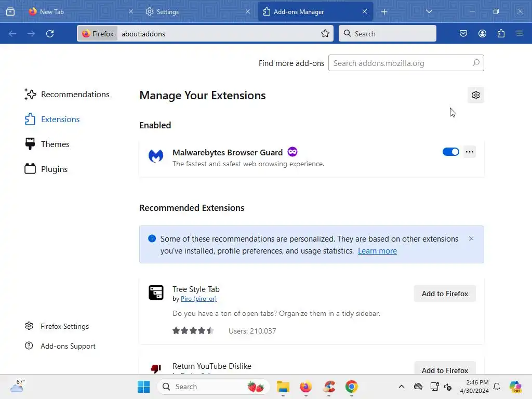Switch to the Settings tab
This screenshot has height=399, width=532.
pyautogui.click(x=197, y=11)
